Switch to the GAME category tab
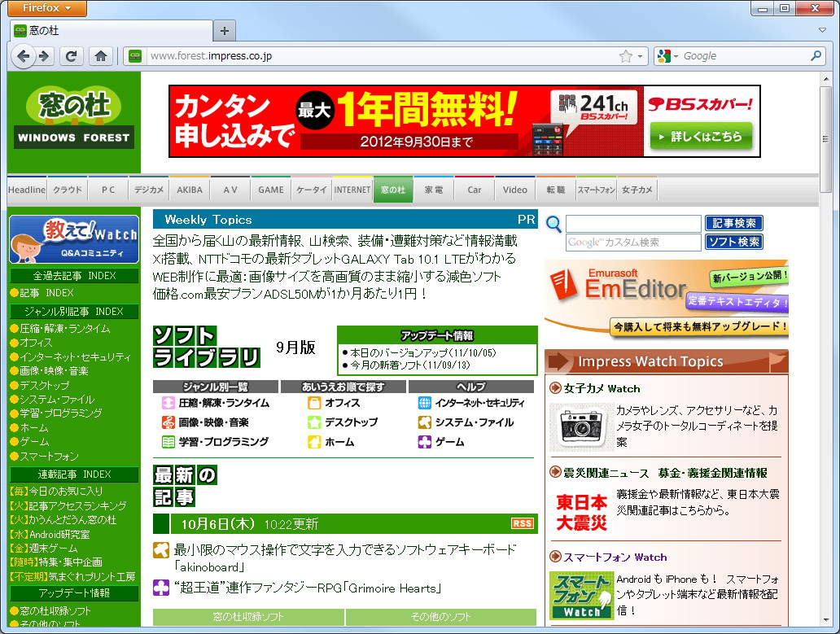Screen dimensions: 840x634 [271, 189]
